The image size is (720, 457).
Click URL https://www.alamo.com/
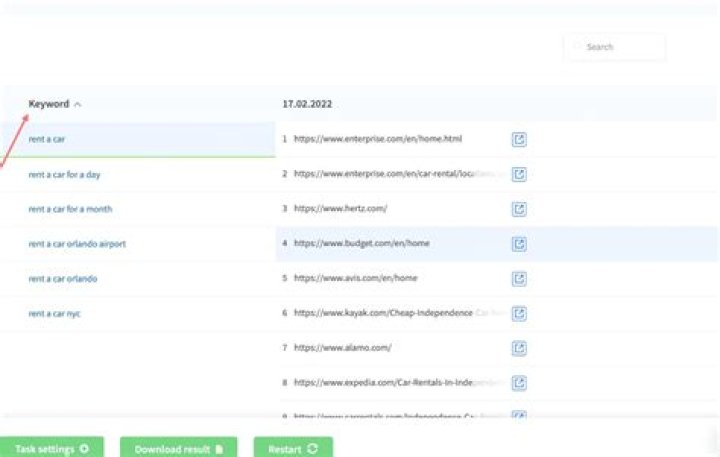[343, 348]
